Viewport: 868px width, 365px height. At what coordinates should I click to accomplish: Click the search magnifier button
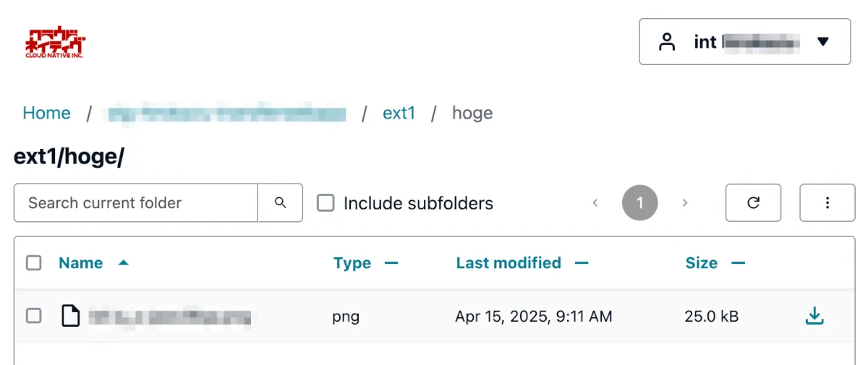[x=281, y=203]
